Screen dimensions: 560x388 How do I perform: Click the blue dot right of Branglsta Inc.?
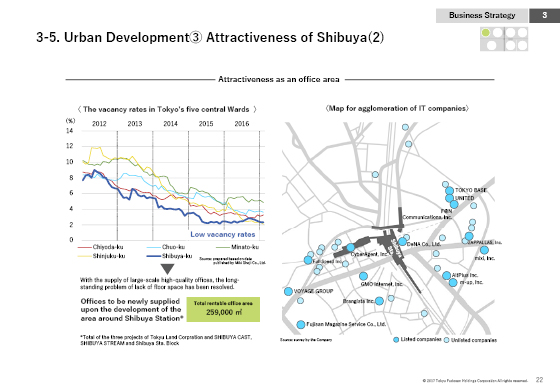(x=379, y=301)
